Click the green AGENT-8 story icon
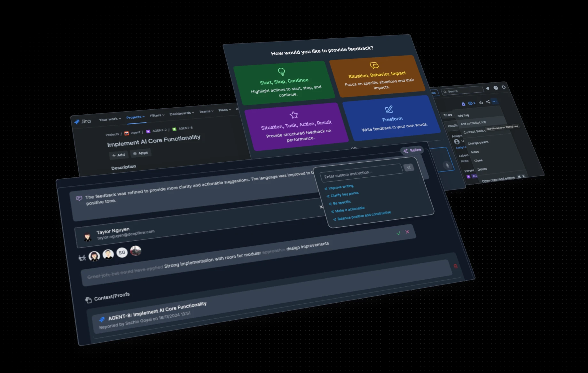Viewport: 588px width, 373px height. [x=174, y=129]
